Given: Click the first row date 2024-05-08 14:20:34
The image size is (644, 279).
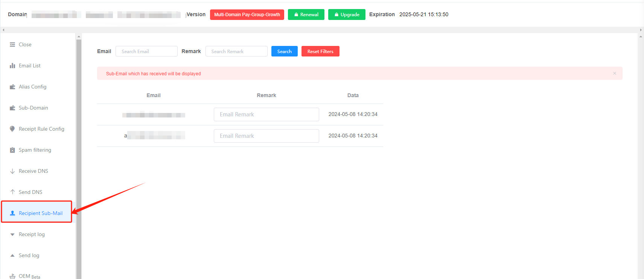Looking at the screenshot, I should (x=353, y=114).
